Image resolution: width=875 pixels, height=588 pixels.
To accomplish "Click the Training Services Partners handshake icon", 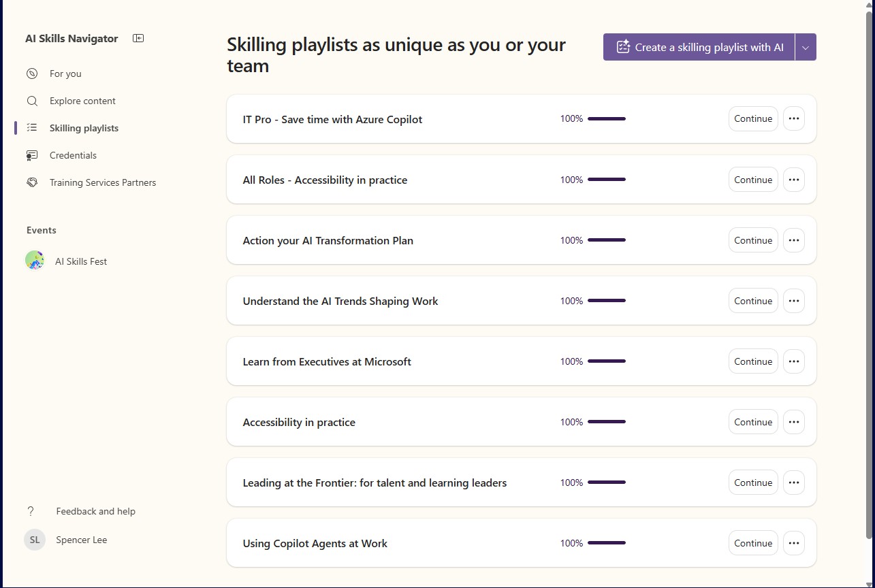I will (32, 182).
